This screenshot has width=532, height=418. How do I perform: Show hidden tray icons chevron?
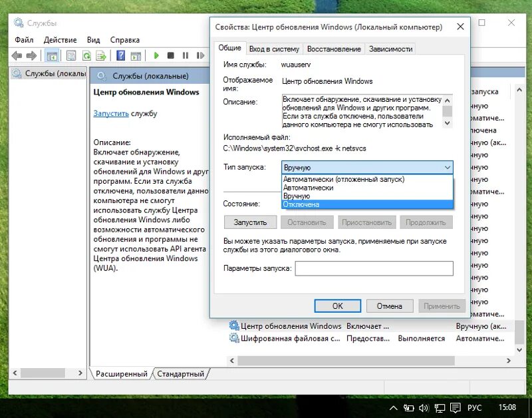[393, 408]
